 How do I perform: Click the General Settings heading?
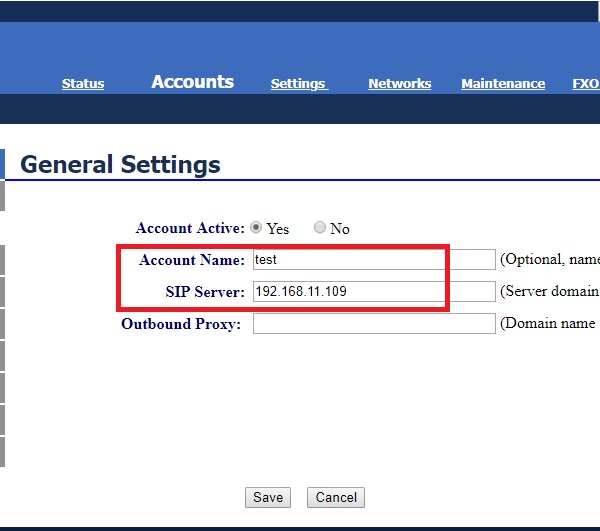click(120, 164)
